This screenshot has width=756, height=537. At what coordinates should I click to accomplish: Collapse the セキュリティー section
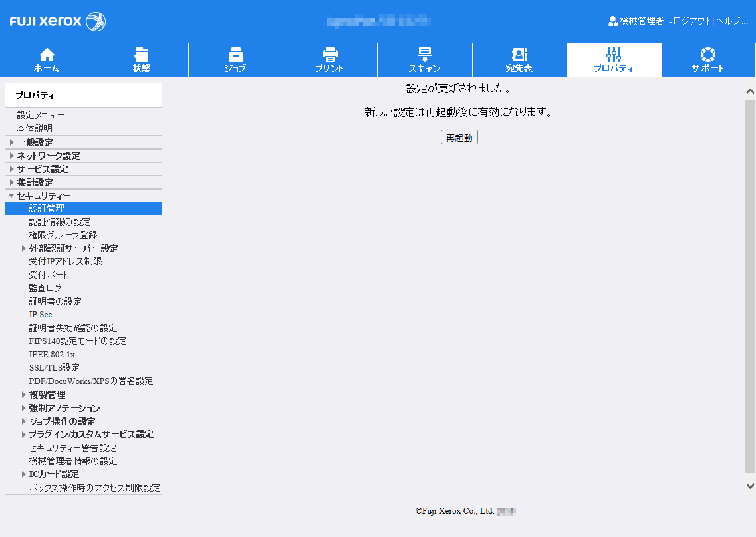coord(11,196)
